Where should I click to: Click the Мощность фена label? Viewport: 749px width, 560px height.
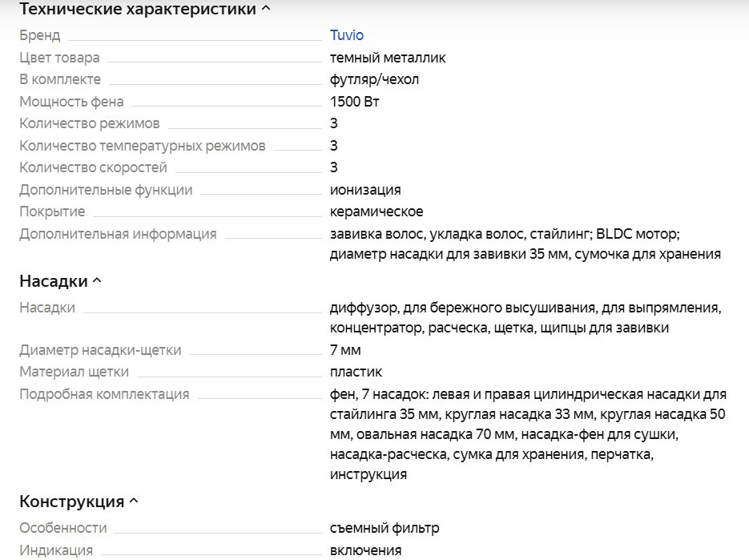click(x=71, y=102)
